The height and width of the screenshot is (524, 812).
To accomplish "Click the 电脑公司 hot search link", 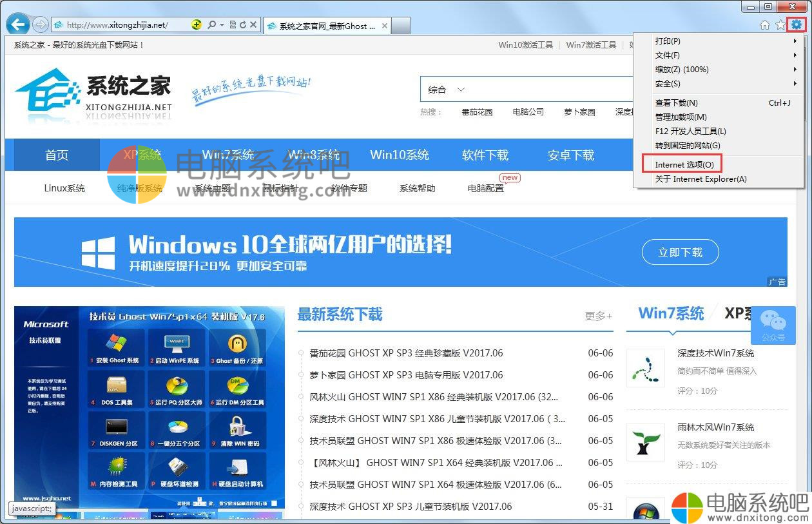I will [528, 112].
